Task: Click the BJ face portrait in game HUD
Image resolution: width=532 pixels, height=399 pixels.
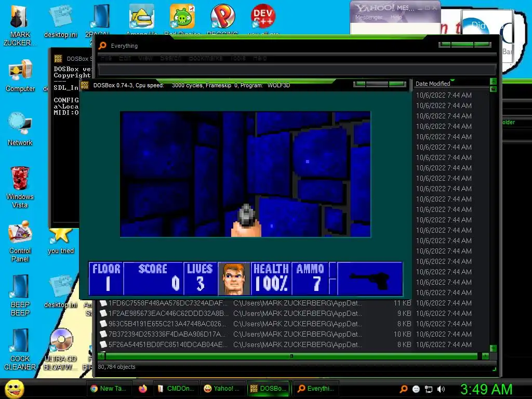Action: point(234,278)
